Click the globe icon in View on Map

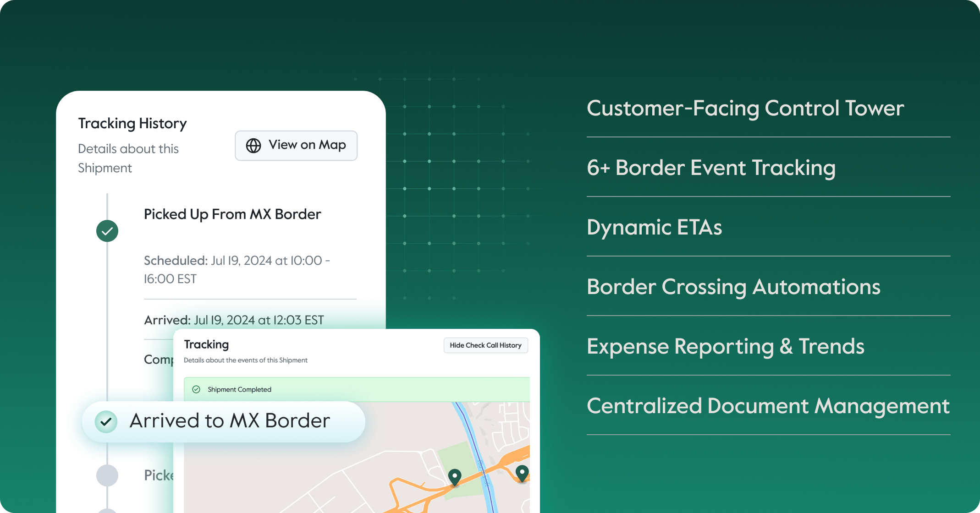coord(253,146)
